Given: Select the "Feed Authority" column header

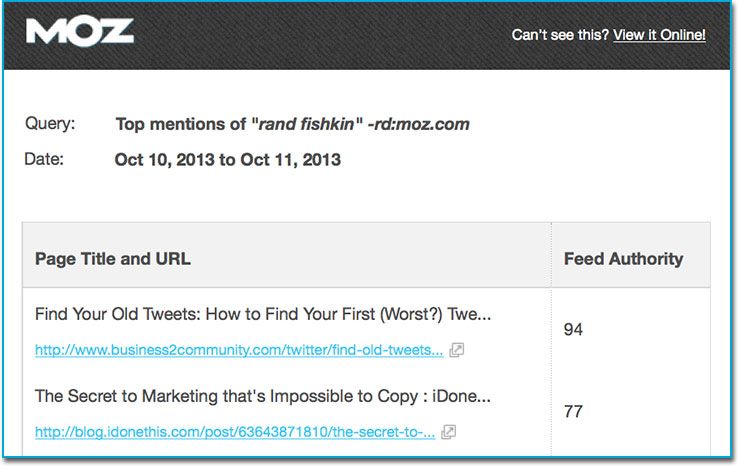Looking at the screenshot, I should [623, 259].
